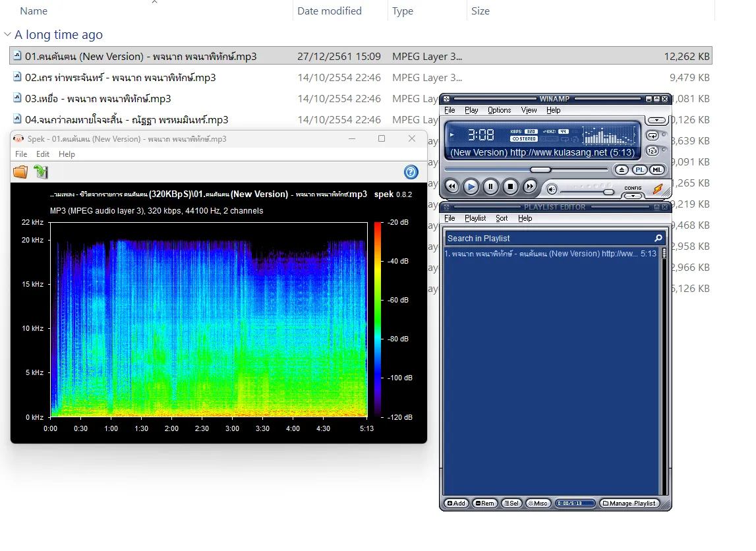Open Spek Edit menu
The image size is (756, 551).
pyautogui.click(x=42, y=154)
